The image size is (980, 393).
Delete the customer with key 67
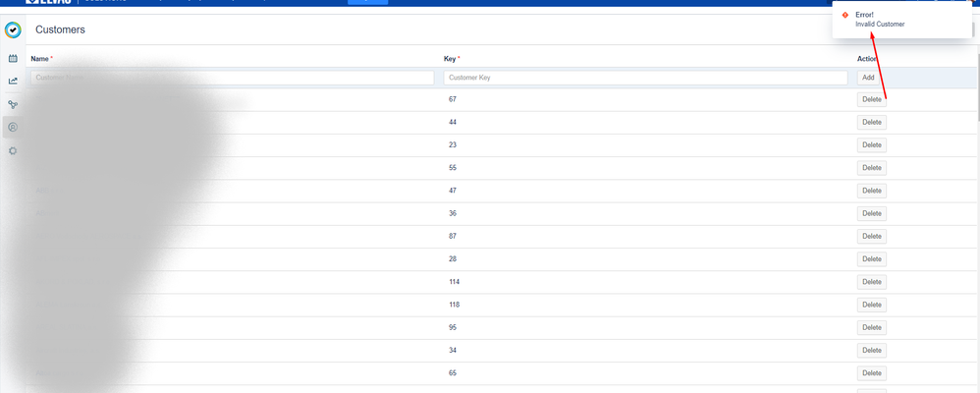871,99
